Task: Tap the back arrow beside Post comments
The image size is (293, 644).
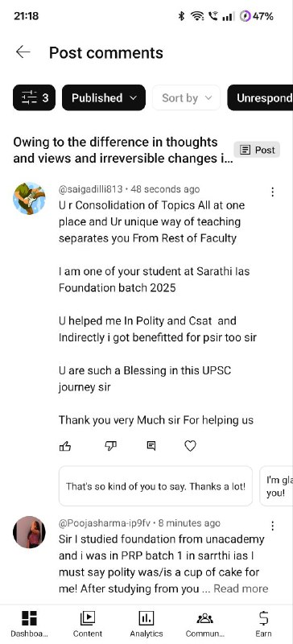Action: (x=23, y=52)
